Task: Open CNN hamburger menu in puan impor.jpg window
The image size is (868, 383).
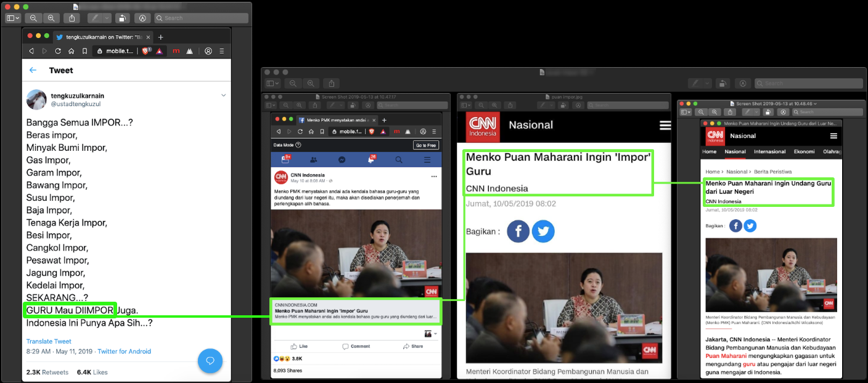Action: coord(665,125)
